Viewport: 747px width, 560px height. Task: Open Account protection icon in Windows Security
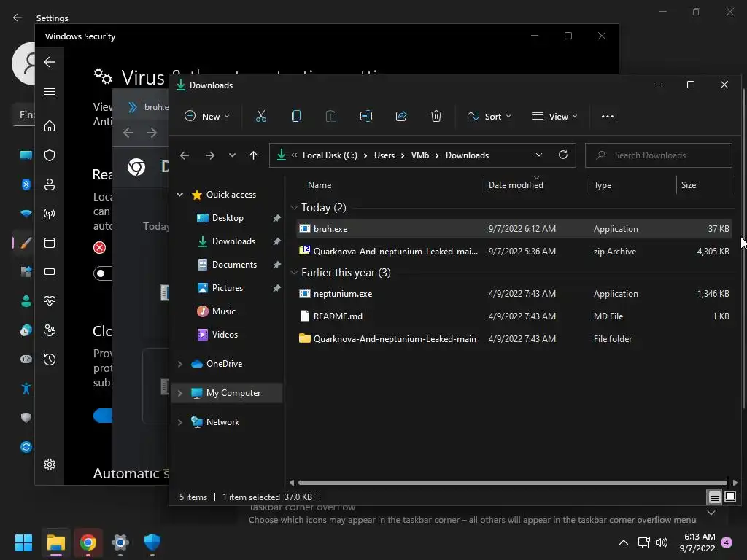point(50,184)
